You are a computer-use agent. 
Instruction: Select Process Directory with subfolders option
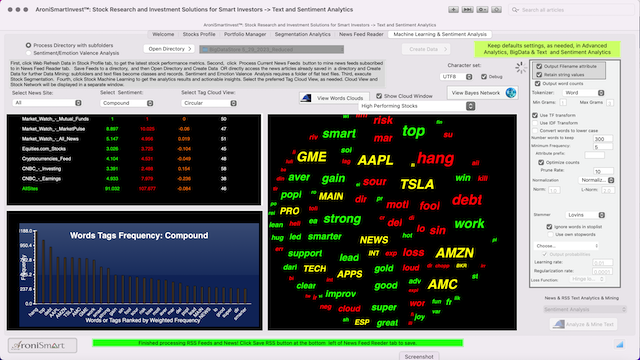[29, 45]
